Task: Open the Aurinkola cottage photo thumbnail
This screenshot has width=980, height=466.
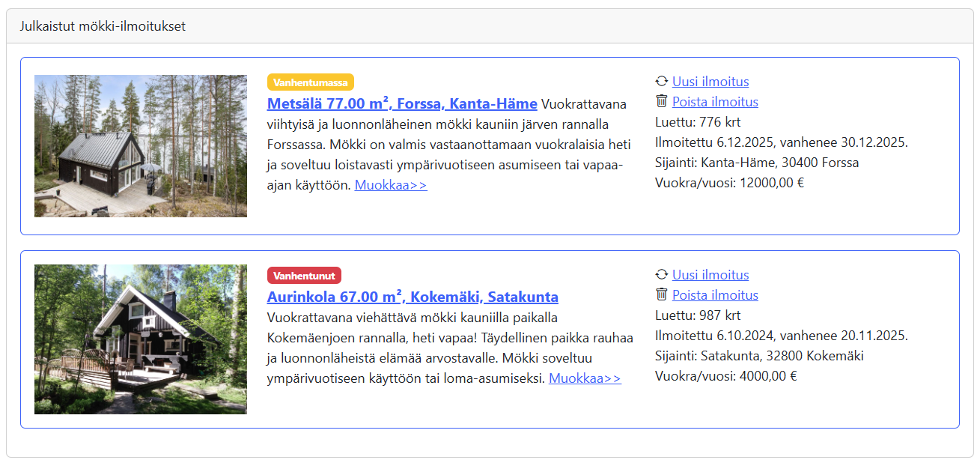Action: coord(141,339)
